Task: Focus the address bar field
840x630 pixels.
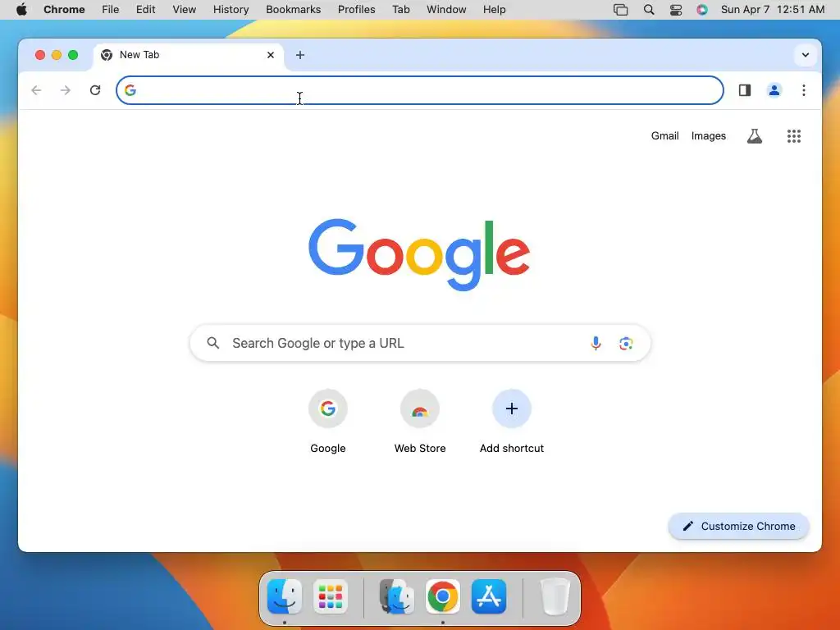Action: 420,90
